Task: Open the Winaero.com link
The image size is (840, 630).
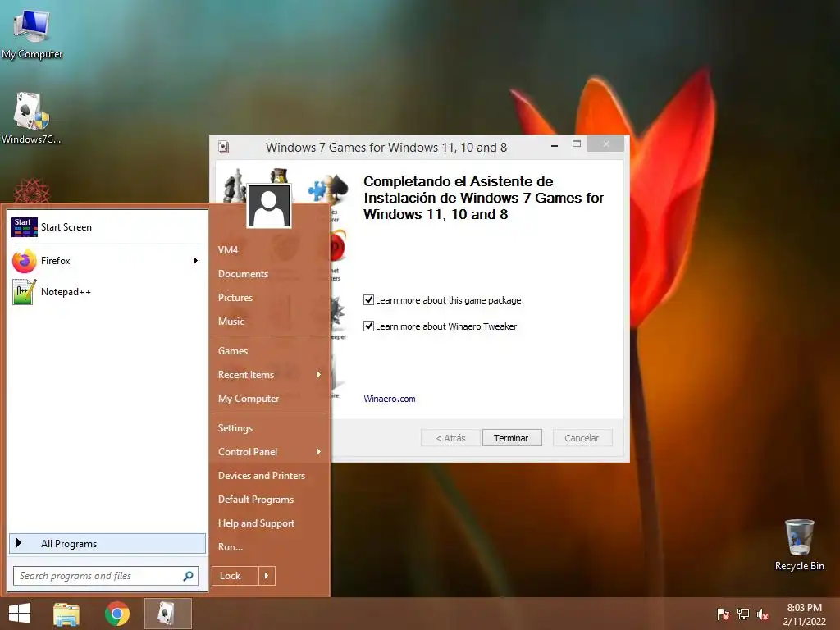Action: (390, 399)
